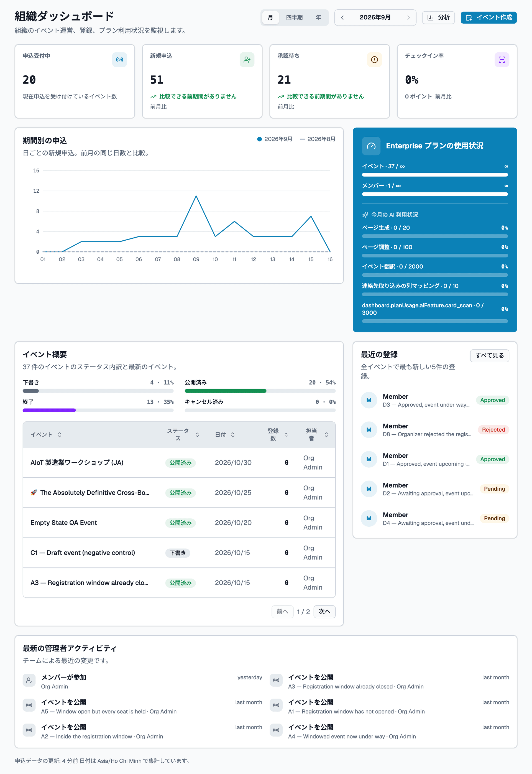532x774 pixels.
Task: Click the gauge icon beside Enterprise プラン heading
Action: (371, 146)
